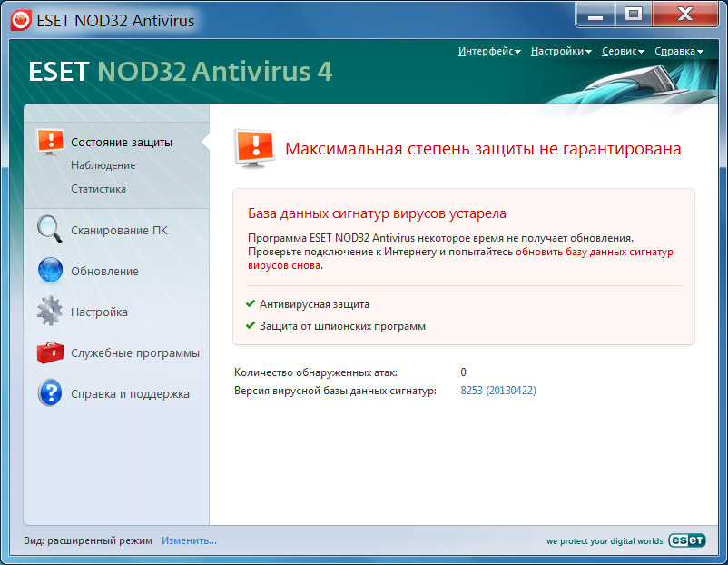Close the ESET NOD32 Antivirus window

point(685,15)
